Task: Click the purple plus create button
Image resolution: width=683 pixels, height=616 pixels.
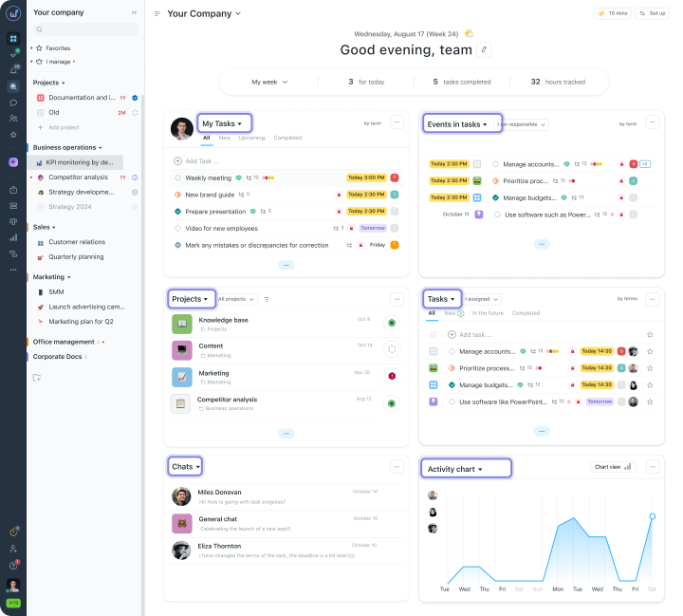Action: coord(13,162)
